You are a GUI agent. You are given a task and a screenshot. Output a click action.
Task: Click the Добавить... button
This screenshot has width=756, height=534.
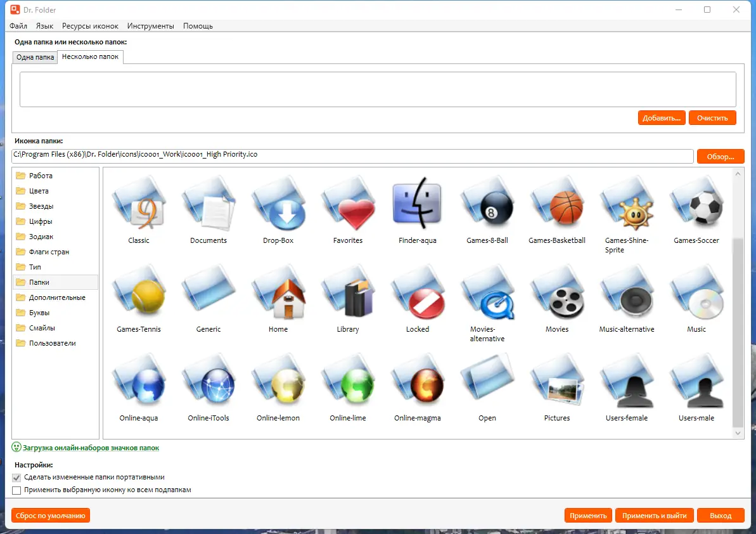662,118
